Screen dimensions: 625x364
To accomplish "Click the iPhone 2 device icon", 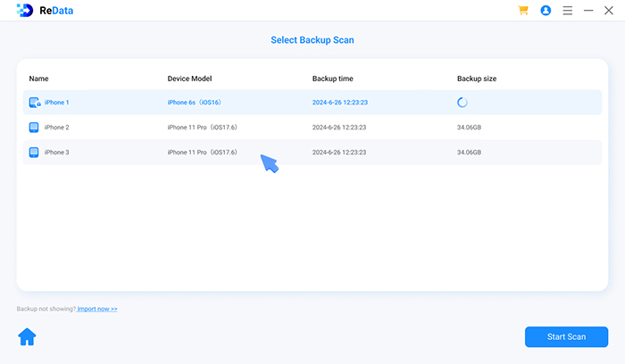I will [34, 128].
